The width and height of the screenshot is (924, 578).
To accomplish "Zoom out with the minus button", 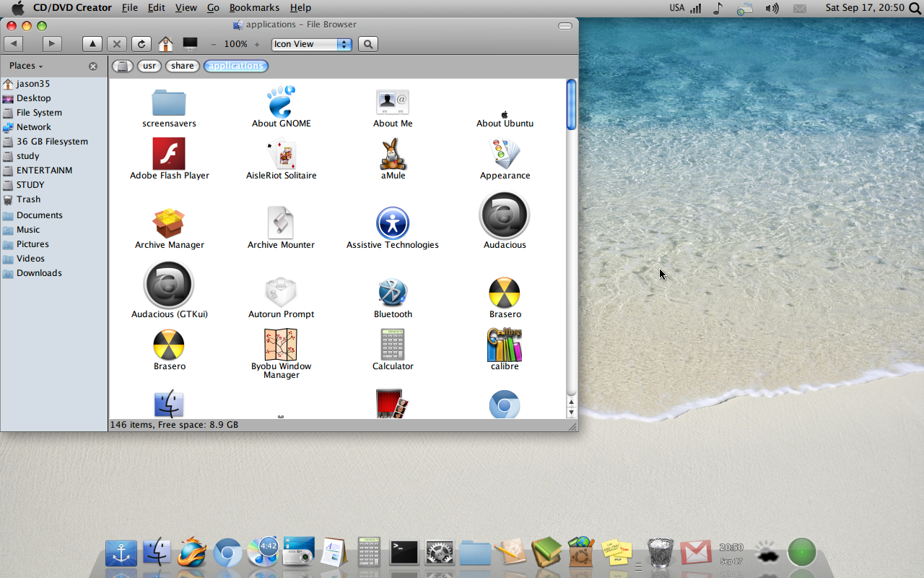I will 214,44.
